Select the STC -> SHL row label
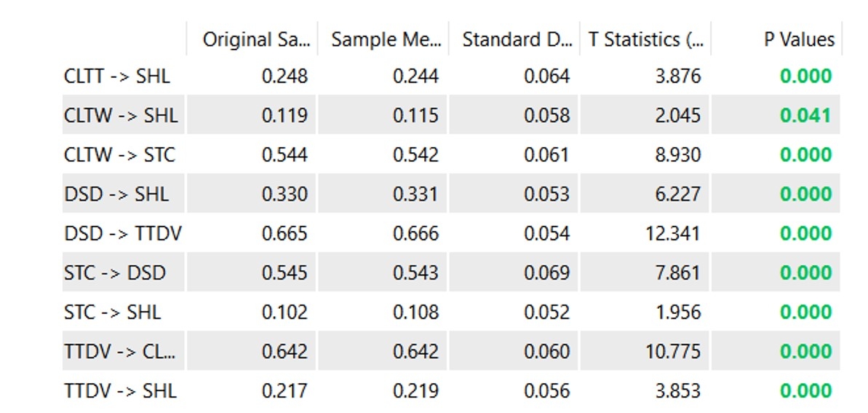 (x=112, y=312)
